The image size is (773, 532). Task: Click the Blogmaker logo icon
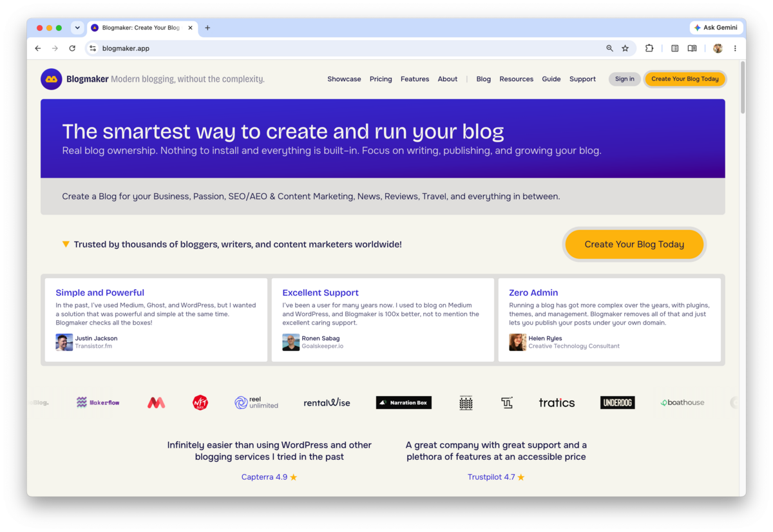point(52,79)
